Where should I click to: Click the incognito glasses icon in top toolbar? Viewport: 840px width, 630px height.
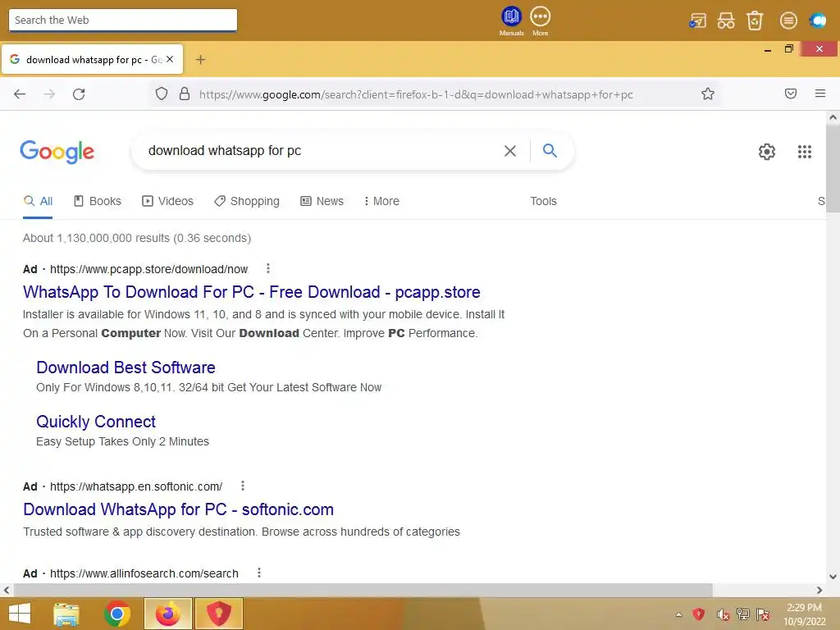726,21
